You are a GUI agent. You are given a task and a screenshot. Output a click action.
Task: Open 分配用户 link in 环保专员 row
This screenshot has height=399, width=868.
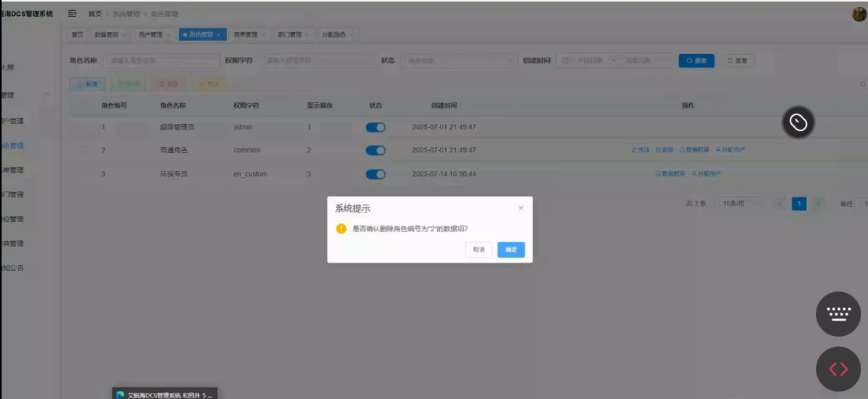pos(706,174)
